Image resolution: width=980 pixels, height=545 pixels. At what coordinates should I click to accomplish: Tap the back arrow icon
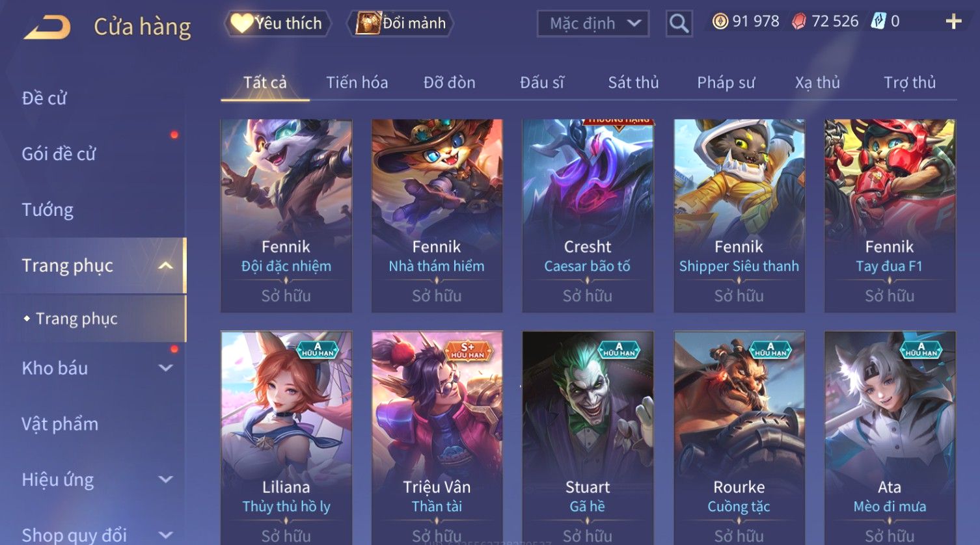pos(47,28)
